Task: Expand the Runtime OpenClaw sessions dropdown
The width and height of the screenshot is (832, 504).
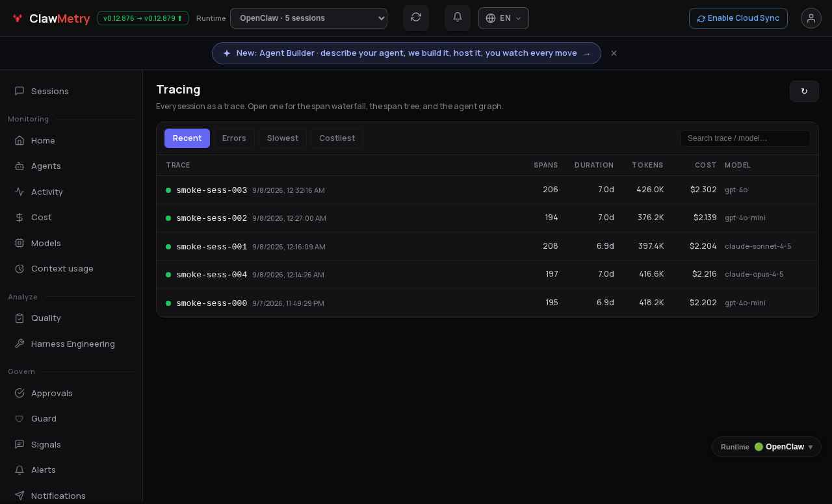Action: click(x=309, y=18)
